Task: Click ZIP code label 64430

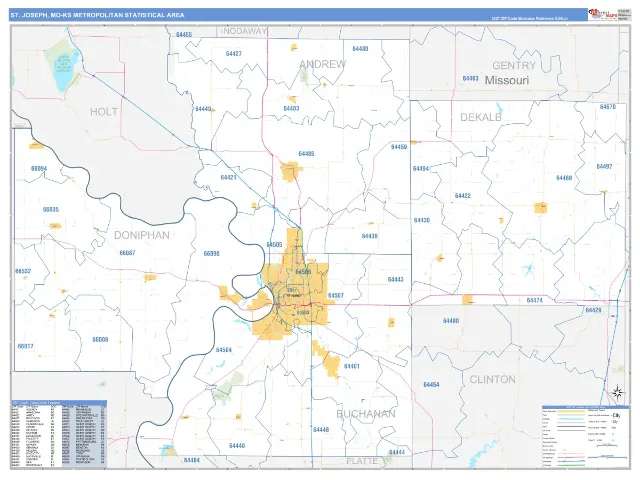Action: click(422, 220)
